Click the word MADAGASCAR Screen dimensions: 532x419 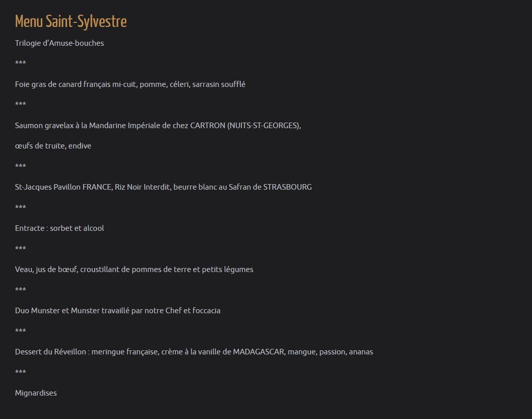pyautogui.click(x=259, y=352)
